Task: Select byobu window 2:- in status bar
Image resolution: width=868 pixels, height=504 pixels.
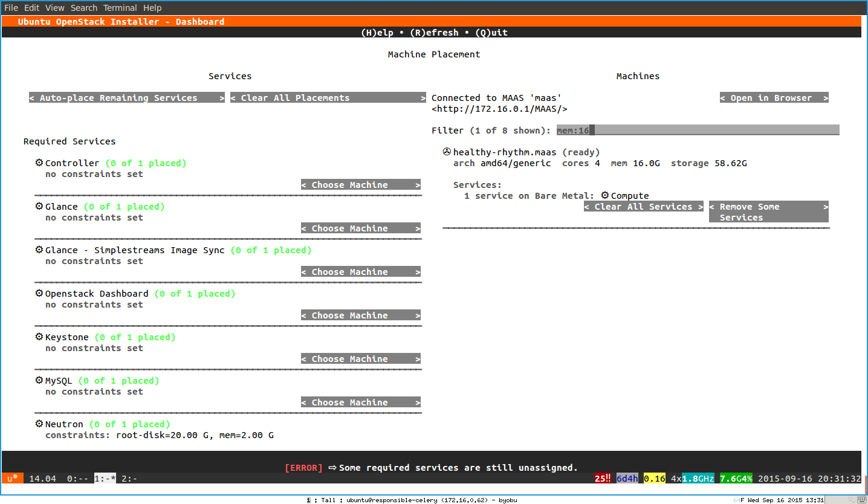Action: click(x=129, y=479)
